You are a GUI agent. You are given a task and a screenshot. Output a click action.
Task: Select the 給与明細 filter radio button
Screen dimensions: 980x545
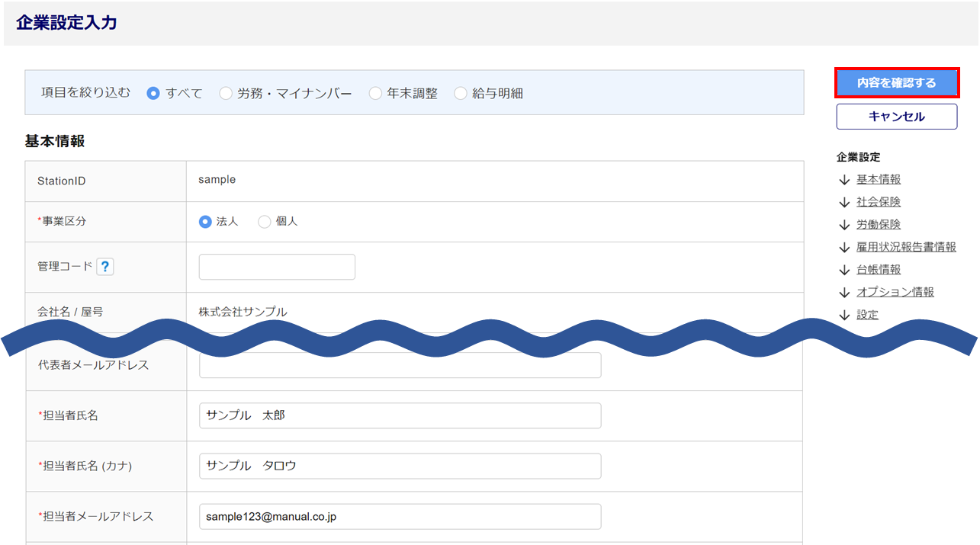click(x=461, y=94)
